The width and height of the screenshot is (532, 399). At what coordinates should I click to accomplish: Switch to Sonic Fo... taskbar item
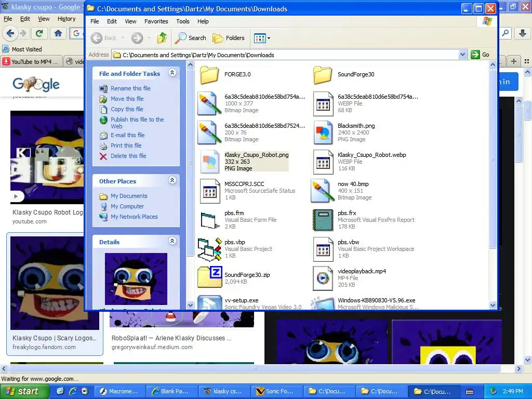point(276,391)
